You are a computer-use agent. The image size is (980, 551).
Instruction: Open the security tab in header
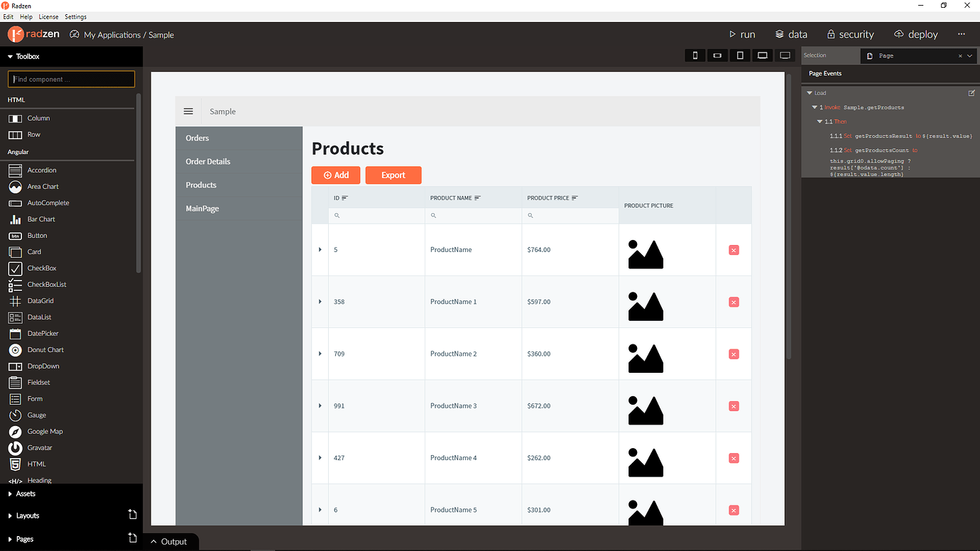pyautogui.click(x=850, y=34)
